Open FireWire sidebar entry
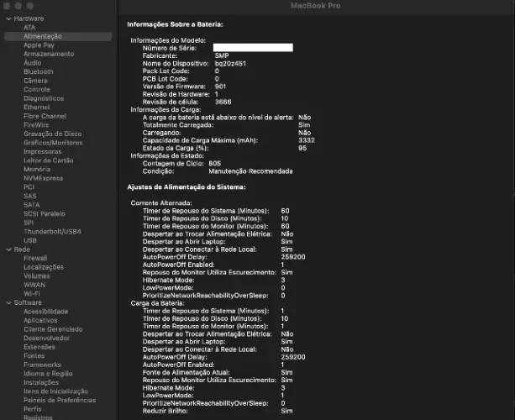The width and height of the screenshot is (515, 420). [36, 125]
